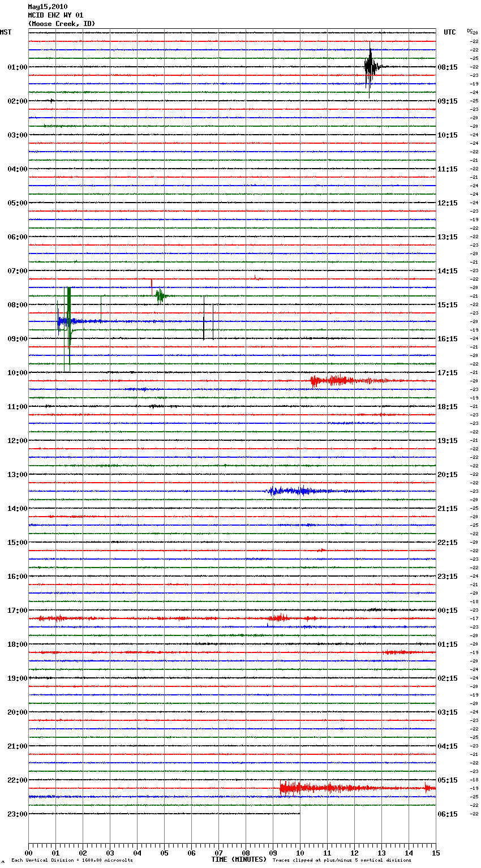Click the 08:00 MST time label
Image resolution: width=481 pixels, height=868 pixels.
click(17, 305)
